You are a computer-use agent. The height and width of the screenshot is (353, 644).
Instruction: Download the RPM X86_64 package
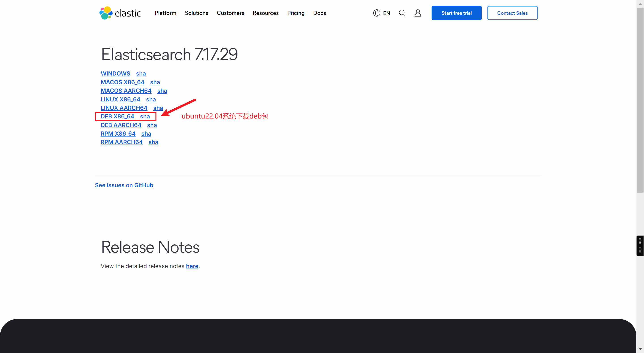click(x=118, y=134)
